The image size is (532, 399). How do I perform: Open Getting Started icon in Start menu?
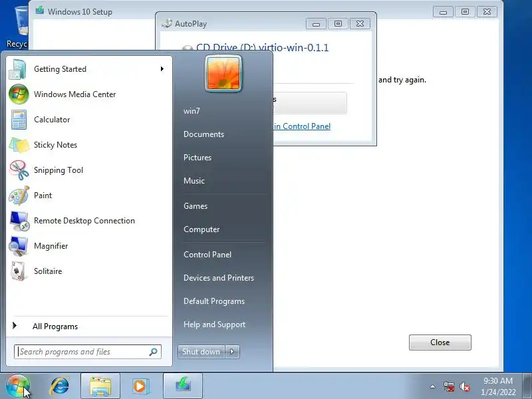pos(18,69)
